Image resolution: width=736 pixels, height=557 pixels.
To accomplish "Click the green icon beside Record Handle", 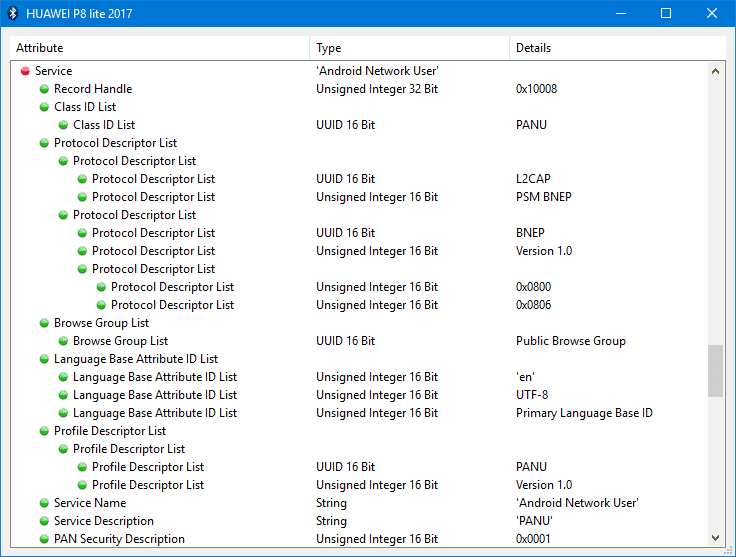I will click(x=44, y=89).
